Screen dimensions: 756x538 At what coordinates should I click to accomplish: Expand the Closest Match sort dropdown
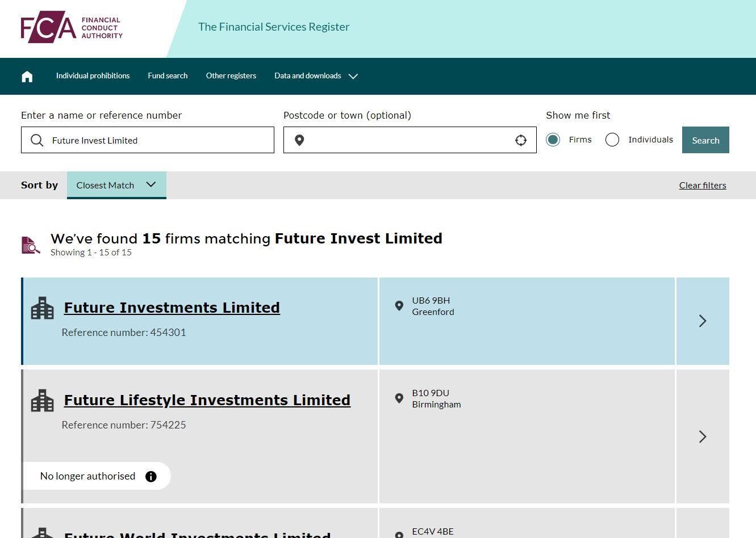click(x=116, y=185)
